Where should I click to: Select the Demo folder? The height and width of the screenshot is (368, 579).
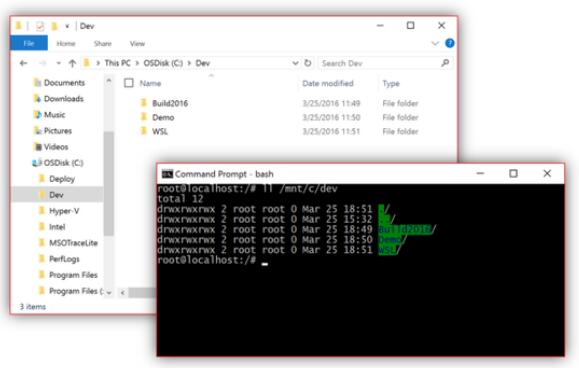163,117
